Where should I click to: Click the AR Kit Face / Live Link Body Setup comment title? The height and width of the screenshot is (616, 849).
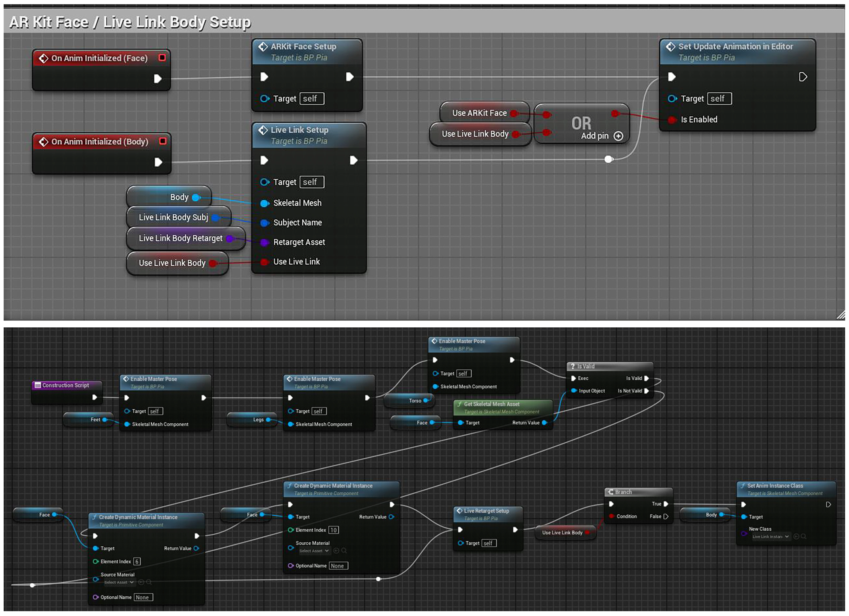(130, 22)
